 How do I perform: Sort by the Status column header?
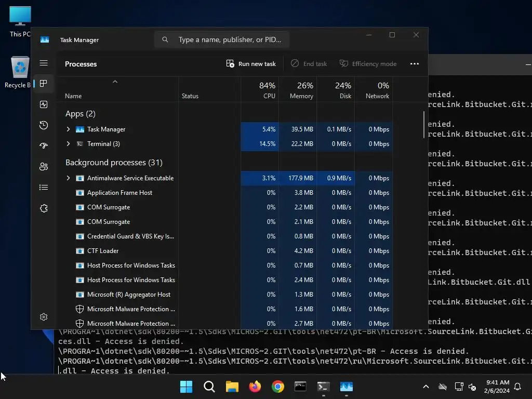[210, 90]
